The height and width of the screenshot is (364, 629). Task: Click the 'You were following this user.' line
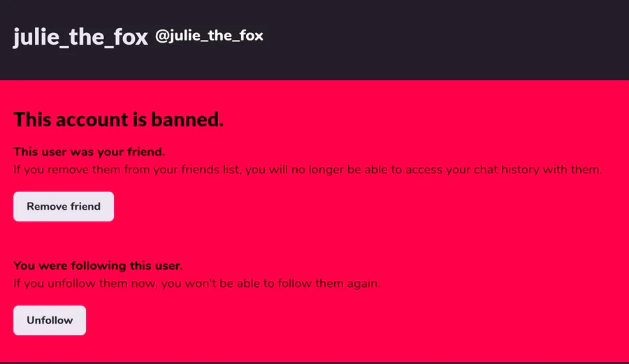[98, 265]
